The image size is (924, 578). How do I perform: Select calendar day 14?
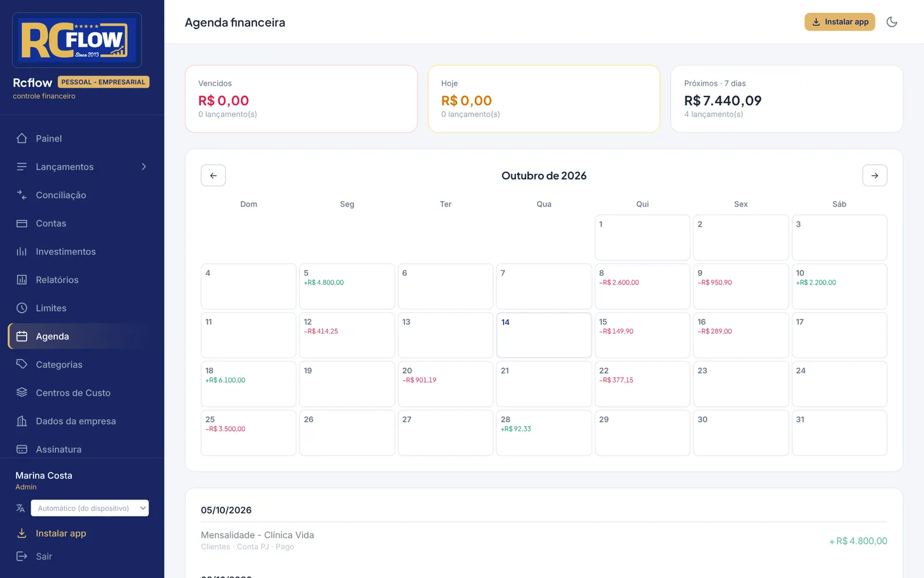coord(544,335)
